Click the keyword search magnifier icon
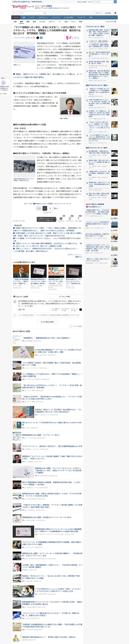 [x=45, y=13]
